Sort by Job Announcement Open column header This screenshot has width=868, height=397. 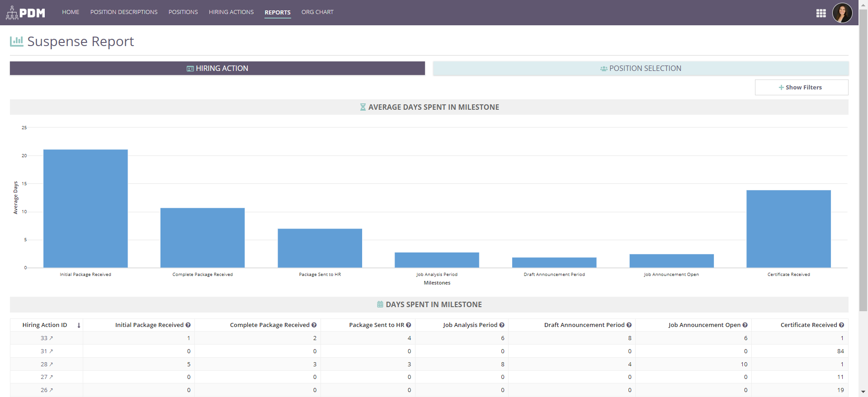tap(704, 325)
